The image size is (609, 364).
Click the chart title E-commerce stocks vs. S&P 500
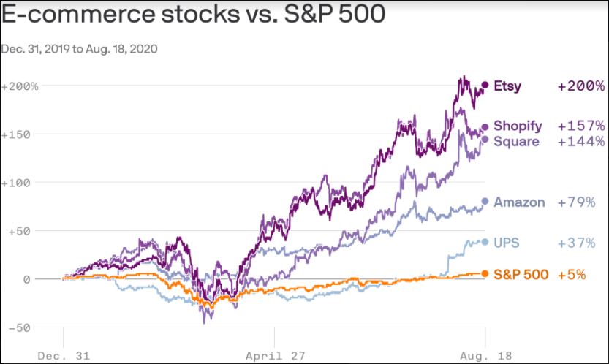click(x=193, y=13)
